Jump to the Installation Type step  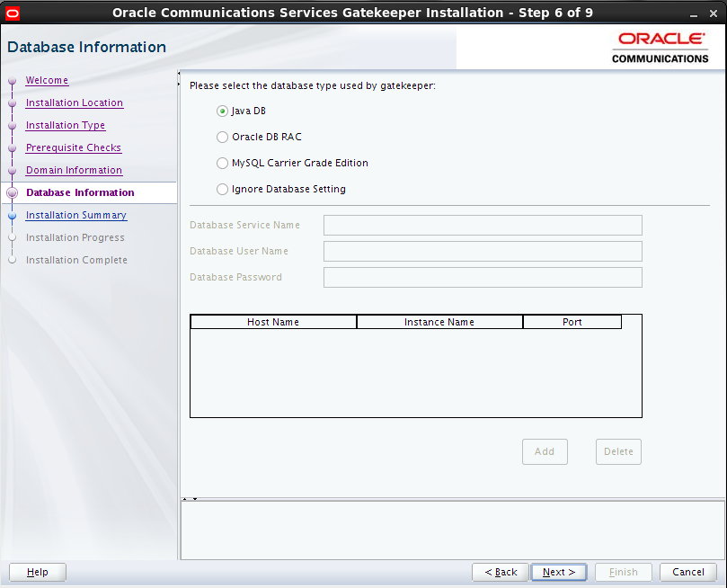[x=66, y=125]
